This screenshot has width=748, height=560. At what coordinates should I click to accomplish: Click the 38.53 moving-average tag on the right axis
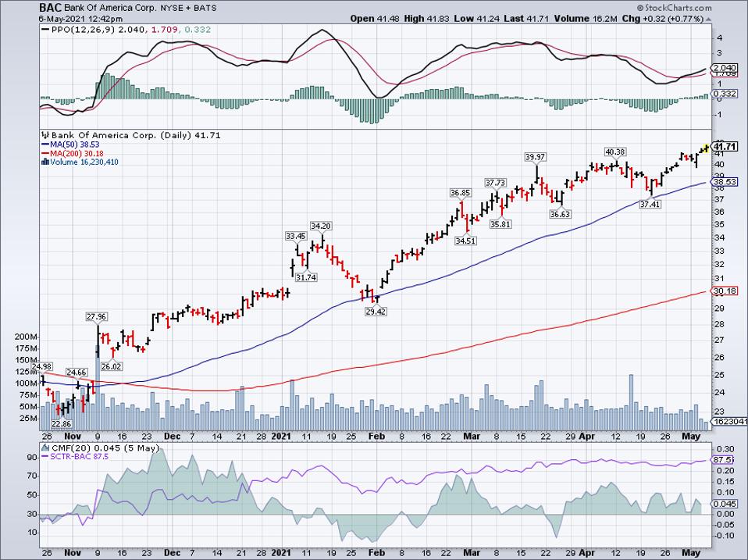[x=725, y=182]
